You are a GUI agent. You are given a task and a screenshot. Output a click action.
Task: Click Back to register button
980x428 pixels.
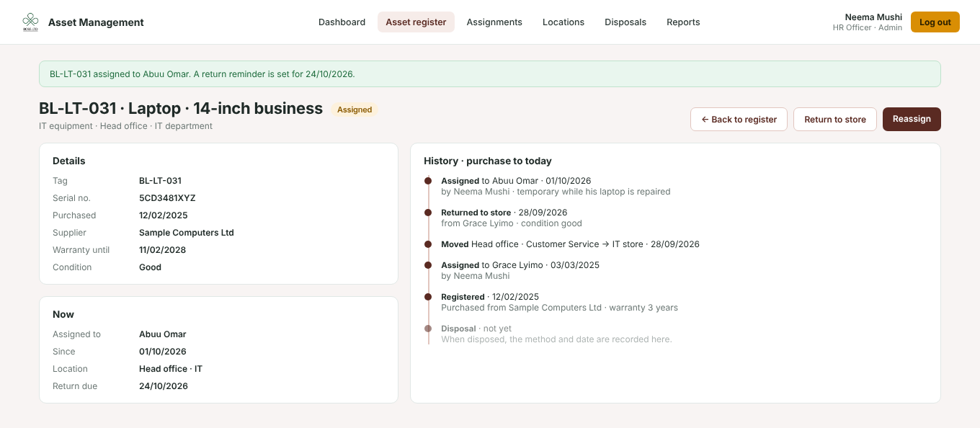[739, 120]
